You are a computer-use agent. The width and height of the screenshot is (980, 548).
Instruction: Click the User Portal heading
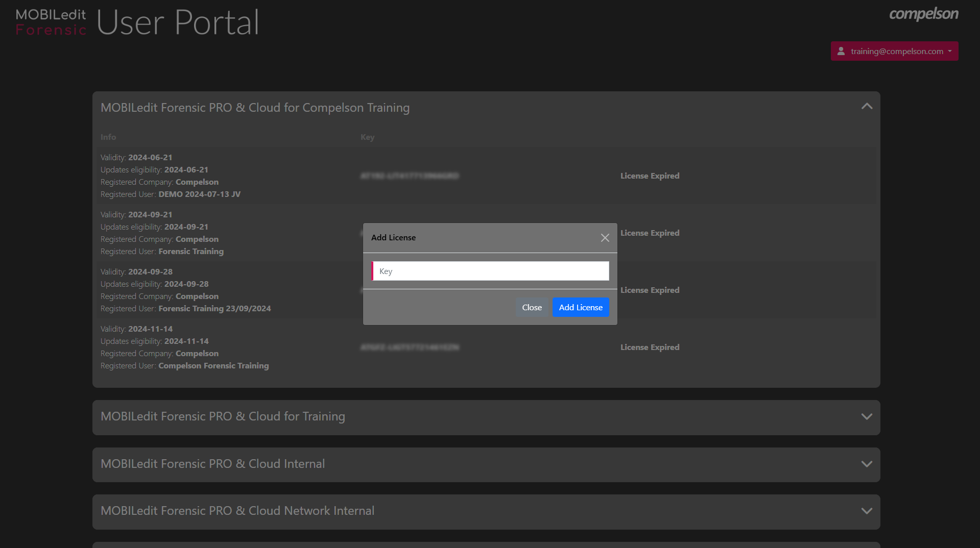(x=178, y=22)
